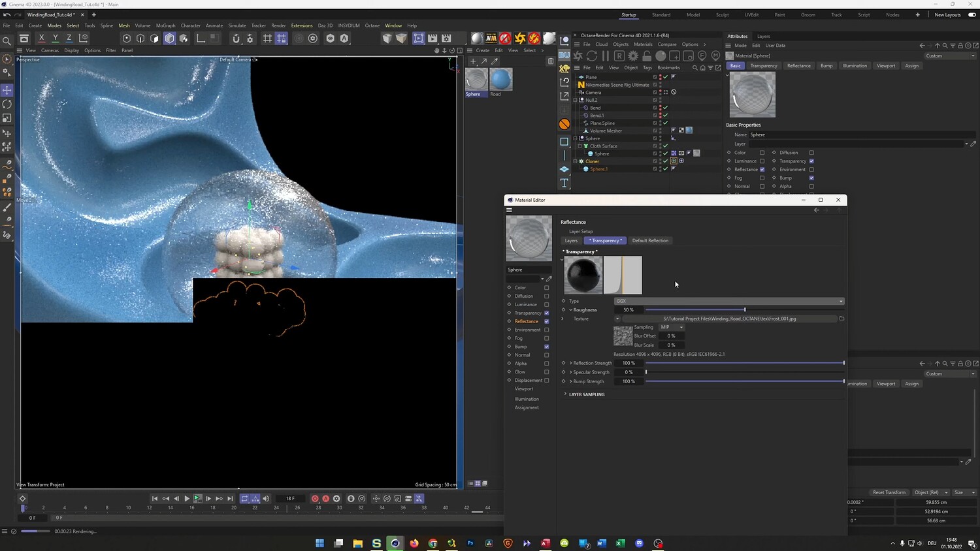Image resolution: width=980 pixels, height=551 pixels.
Task: Enable the Color channel checkbox in Material Editor
Action: click(546, 288)
